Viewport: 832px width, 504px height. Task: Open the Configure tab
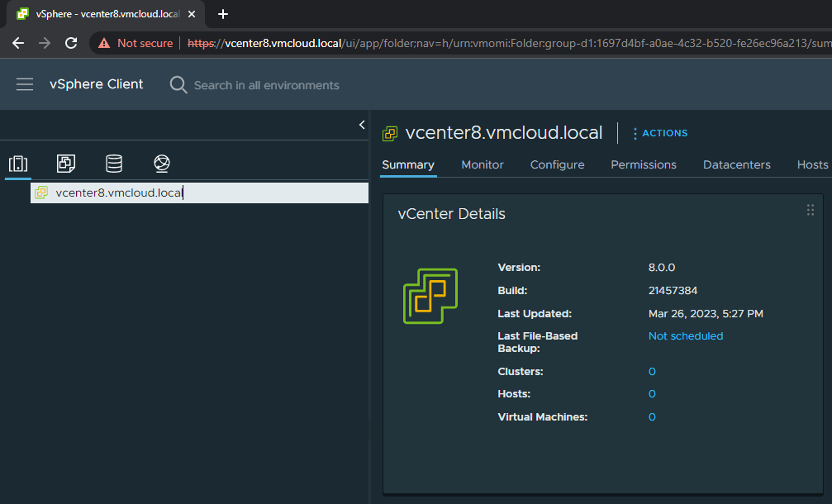(556, 164)
